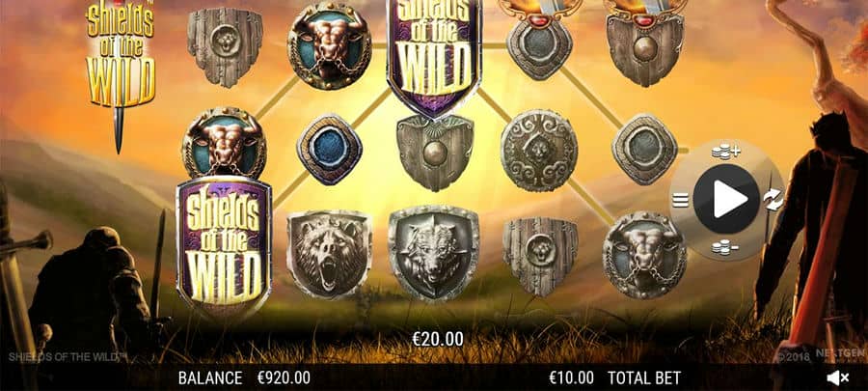Click the wolf shield in bottom row
868x391 pixels.
[x=433, y=253]
